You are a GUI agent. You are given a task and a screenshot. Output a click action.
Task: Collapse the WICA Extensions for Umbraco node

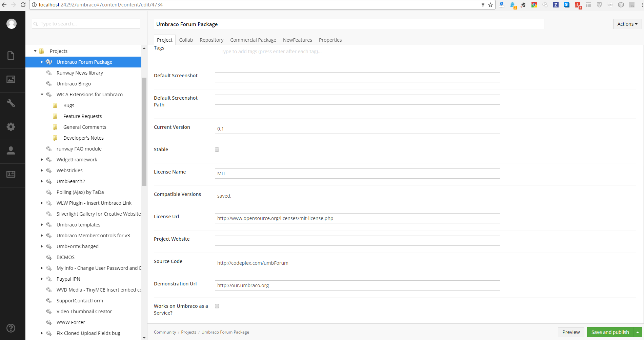(42, 95)
